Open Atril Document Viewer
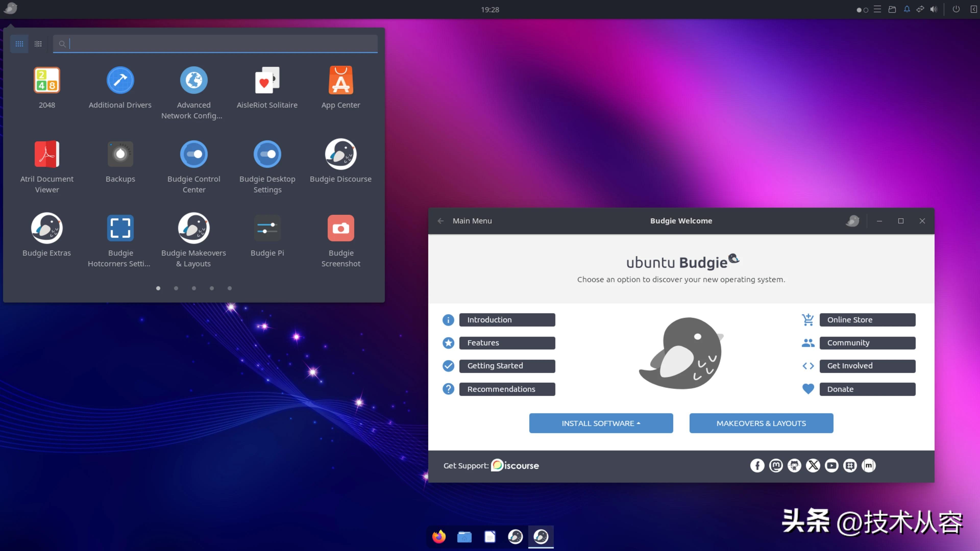The width and height of the screenshot is (980, 551). (x=47, y=167)
